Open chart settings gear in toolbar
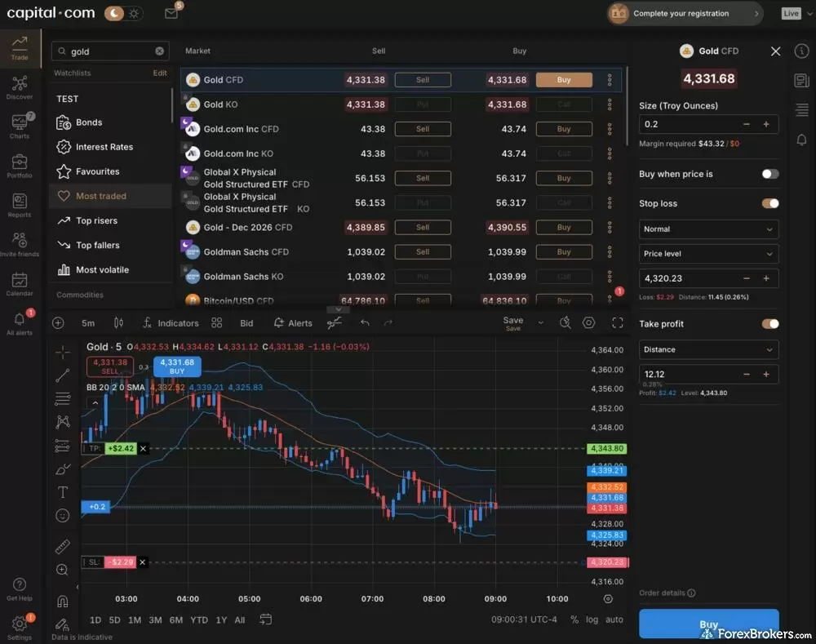The image size is (816, 644). tap(588, 322)
